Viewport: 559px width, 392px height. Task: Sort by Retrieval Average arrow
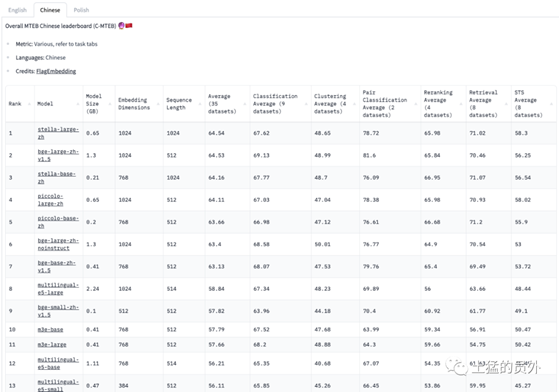pos(506,104)
